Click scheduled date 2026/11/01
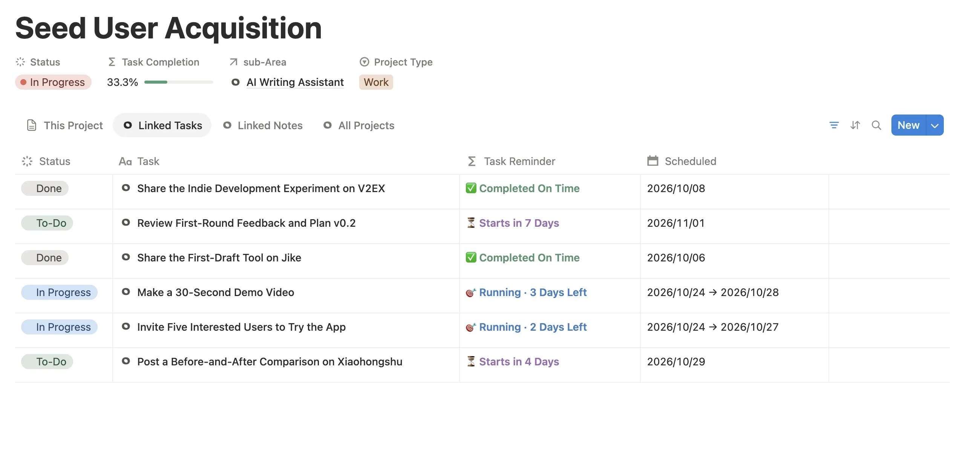 click(x=676, y=223)
